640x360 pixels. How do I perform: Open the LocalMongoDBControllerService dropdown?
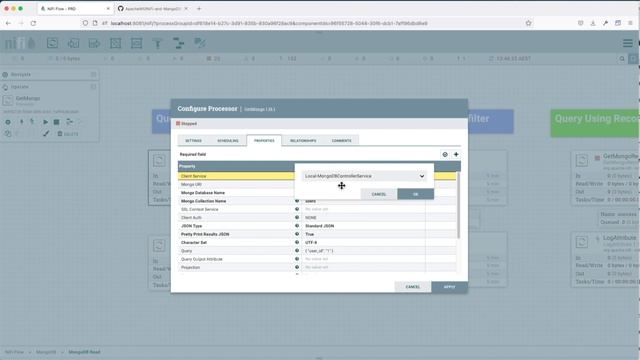[364, 176]
